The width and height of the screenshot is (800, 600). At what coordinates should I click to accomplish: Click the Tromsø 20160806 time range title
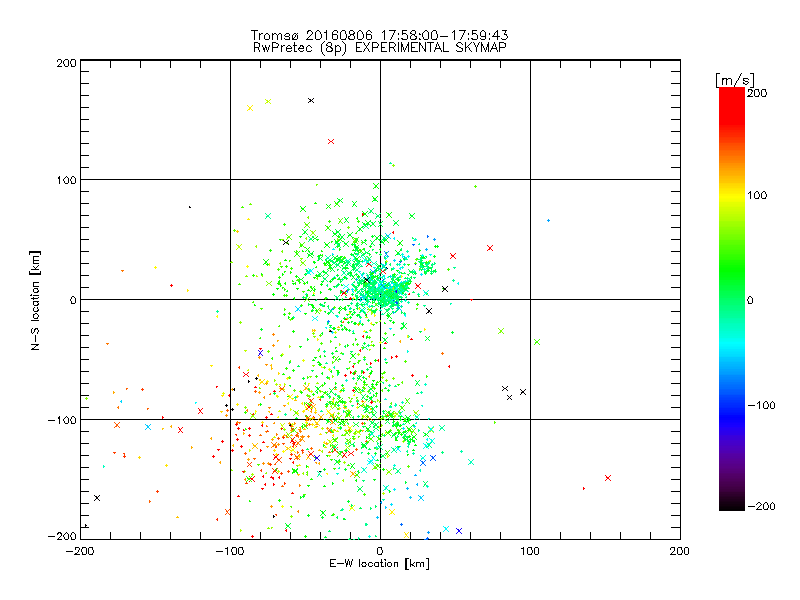[x=379, y=35]
